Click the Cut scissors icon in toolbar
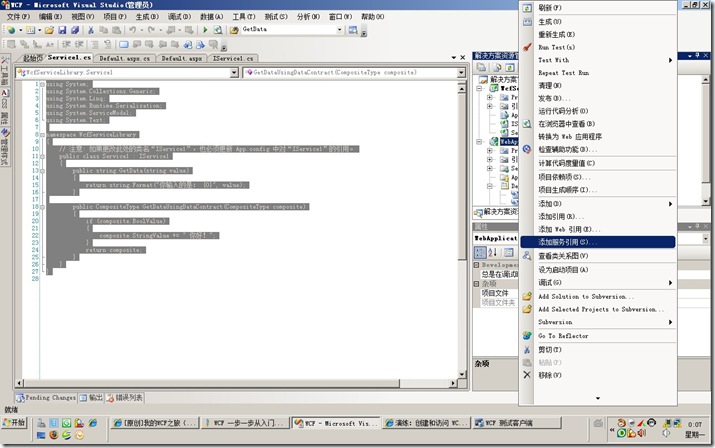Screen dimensions: 715x448 tap(91, 30)
